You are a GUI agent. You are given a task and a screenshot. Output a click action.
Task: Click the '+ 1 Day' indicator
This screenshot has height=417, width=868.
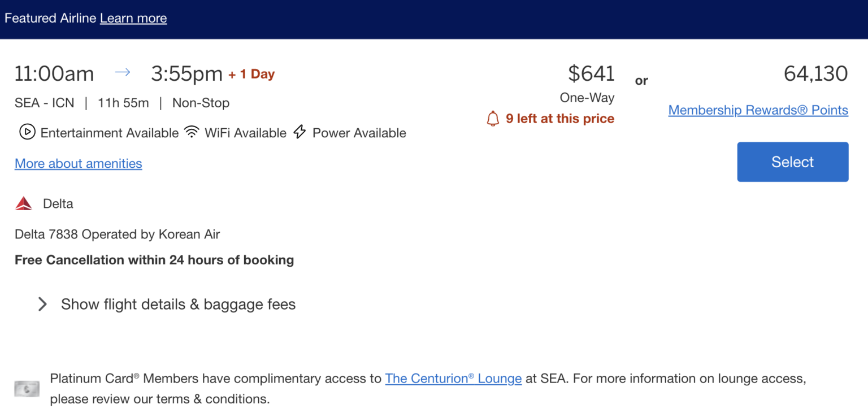[x=251, y=73]
